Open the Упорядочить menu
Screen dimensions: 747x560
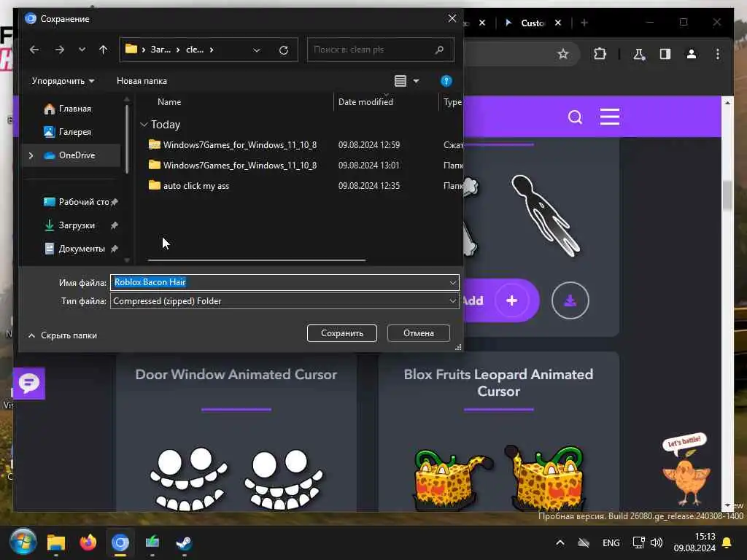point(63,81)
